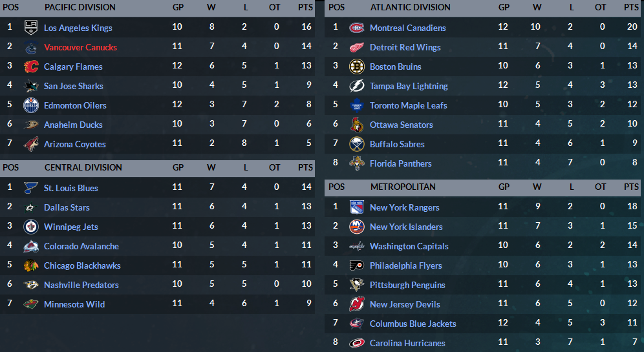Click the Toronto Maple Leafs logo
This screenshot has width=644, height=352.
356,105
